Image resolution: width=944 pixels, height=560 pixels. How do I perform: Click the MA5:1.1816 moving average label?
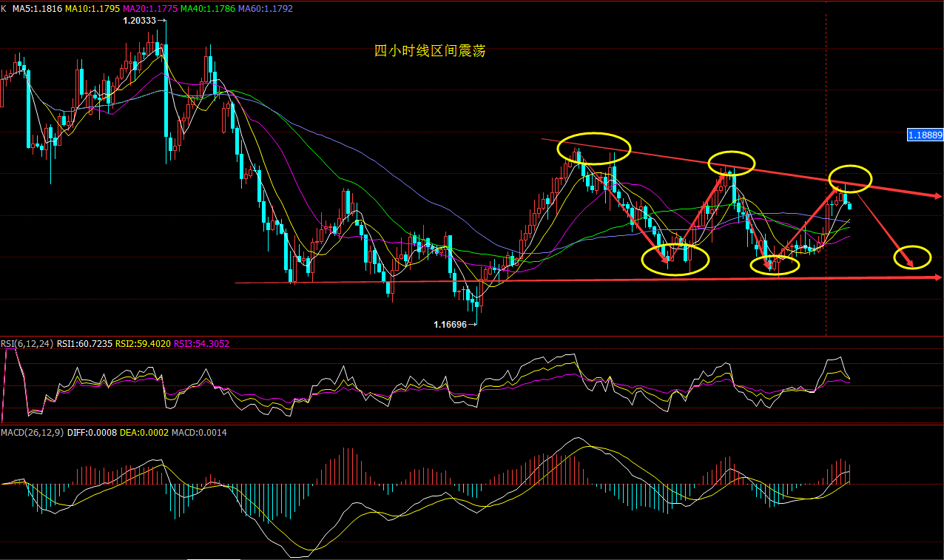[x=38, y=9]
